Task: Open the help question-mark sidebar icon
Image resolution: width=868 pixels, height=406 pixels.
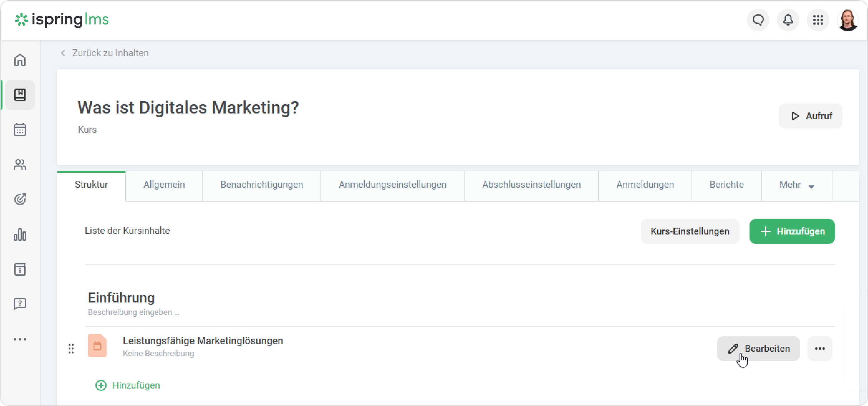Action: [x=20, y=304]
